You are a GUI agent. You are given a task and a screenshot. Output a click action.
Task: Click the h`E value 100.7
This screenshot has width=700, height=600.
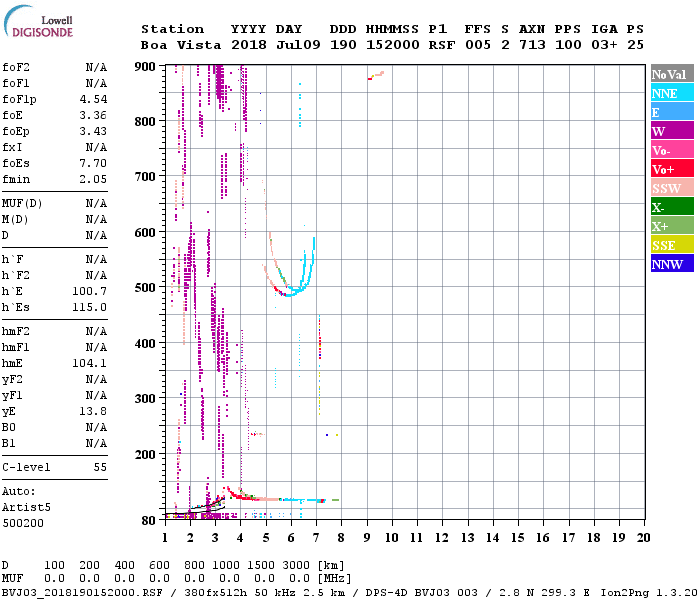click(90, 292)
